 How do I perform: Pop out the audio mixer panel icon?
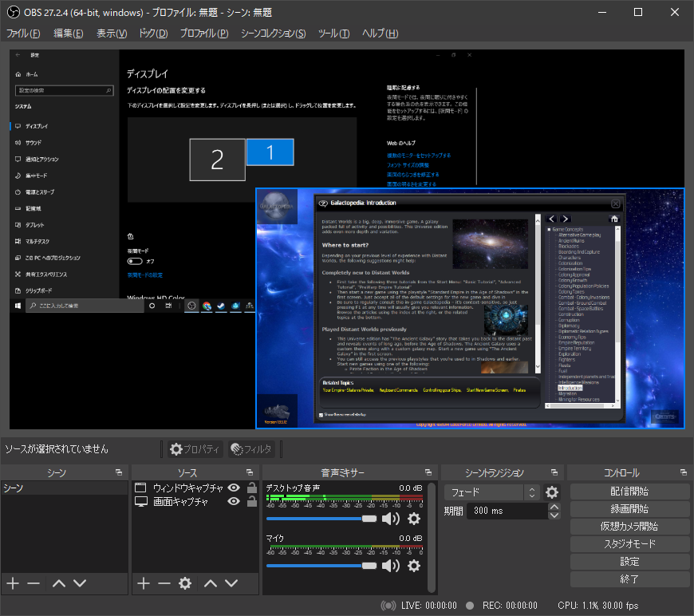pos(428,472)
